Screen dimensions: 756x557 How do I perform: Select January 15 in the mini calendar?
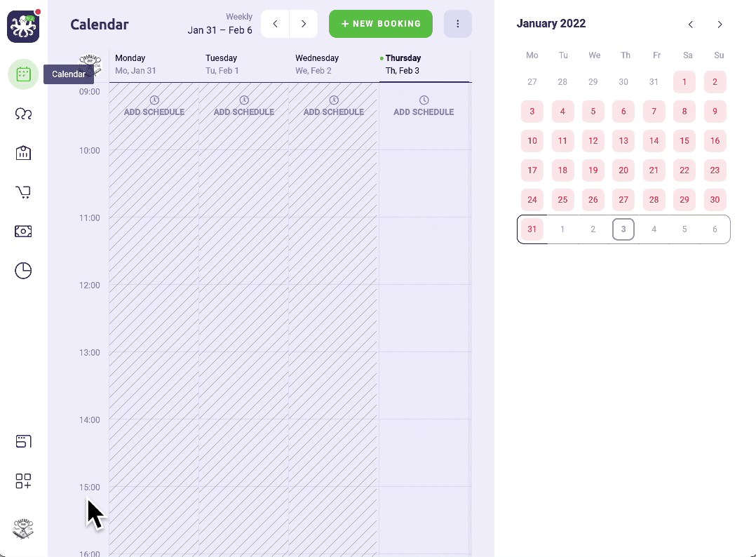[684, 141]
